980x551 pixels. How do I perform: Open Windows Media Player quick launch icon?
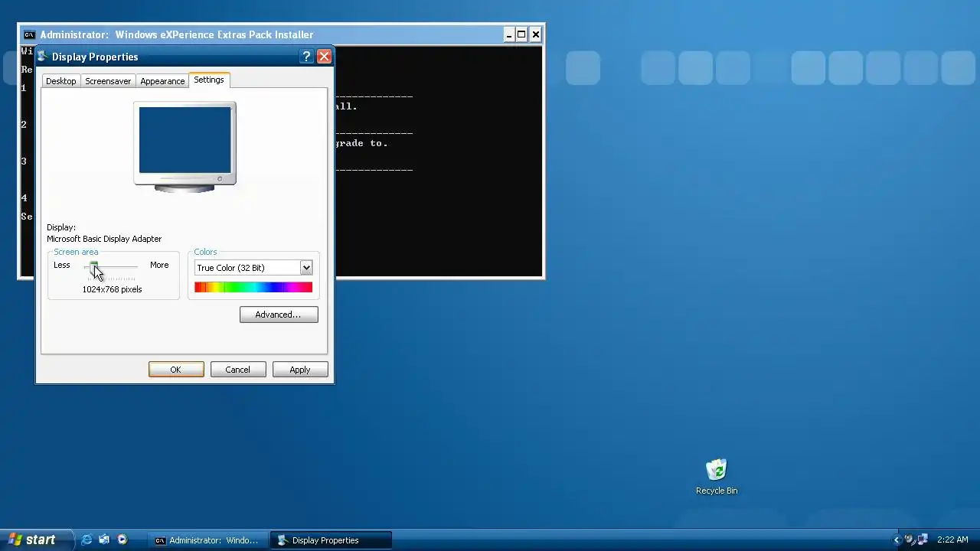pyautogui.click(x=122, y=540)
